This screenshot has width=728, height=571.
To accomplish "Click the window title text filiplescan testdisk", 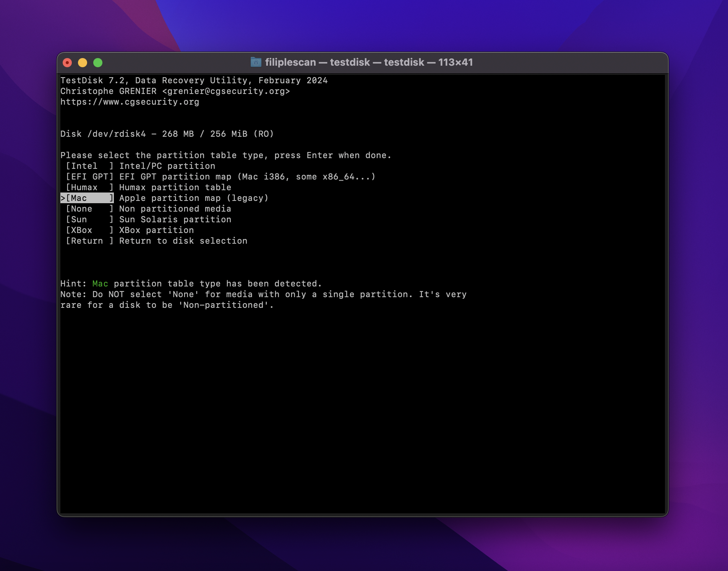I will (369, 62).
